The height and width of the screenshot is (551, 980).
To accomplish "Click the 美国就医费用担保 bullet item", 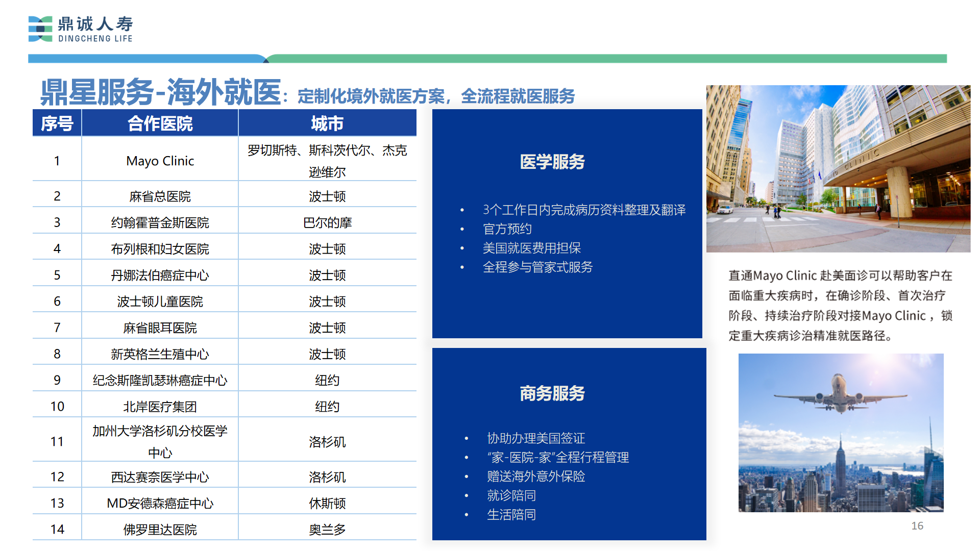I will click(532, 248).
